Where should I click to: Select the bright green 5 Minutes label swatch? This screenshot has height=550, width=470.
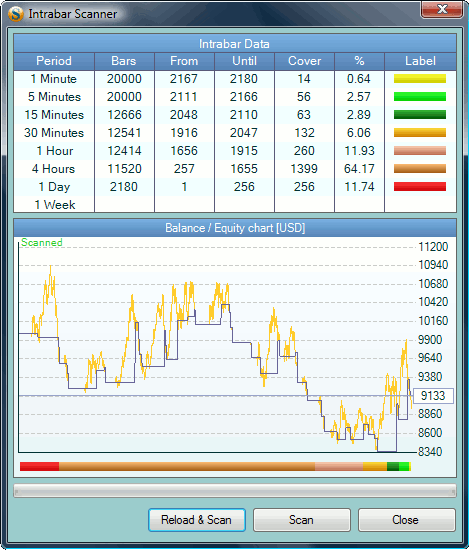[420, 96]
